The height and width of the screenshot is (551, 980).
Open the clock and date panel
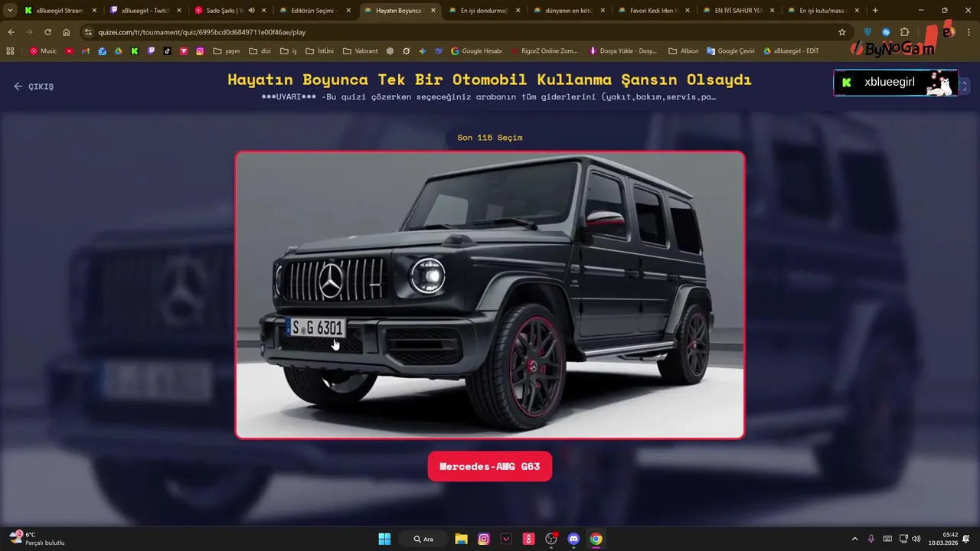click(x=943, y=539)
